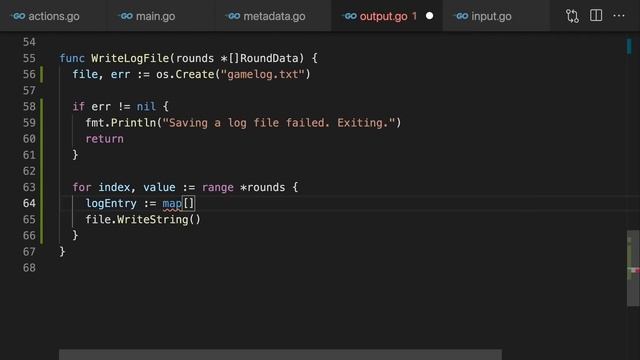
Task: Click the err variable on line 58
Action: 101,107
